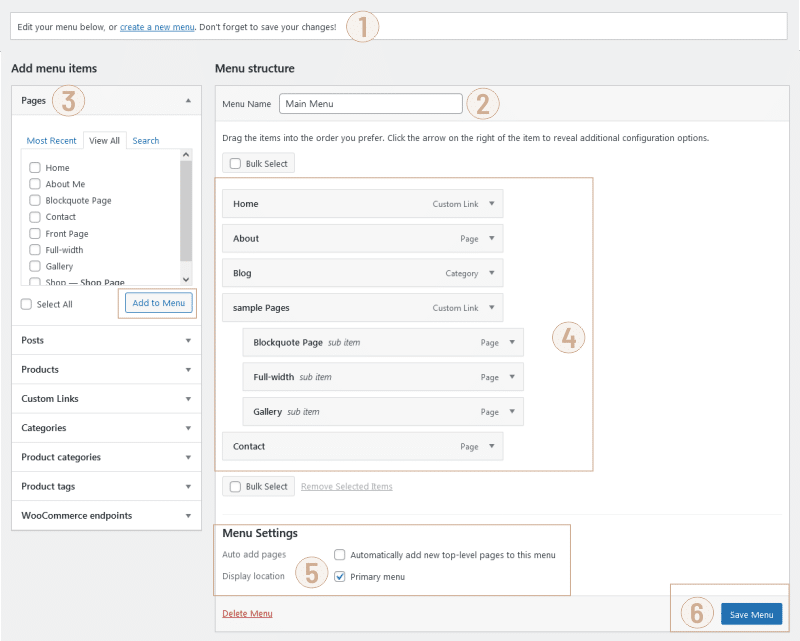
Task: Expand the Posts panel
Action: pos(188,340)
